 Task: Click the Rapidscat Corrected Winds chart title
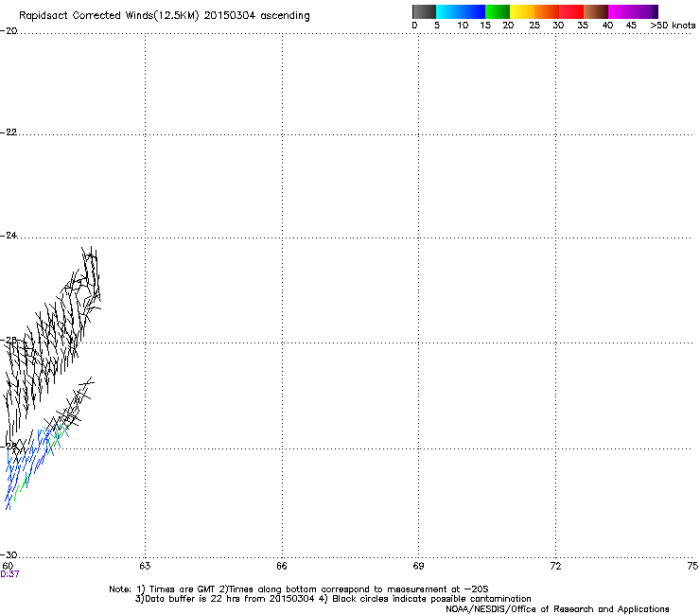coord(165,16)
